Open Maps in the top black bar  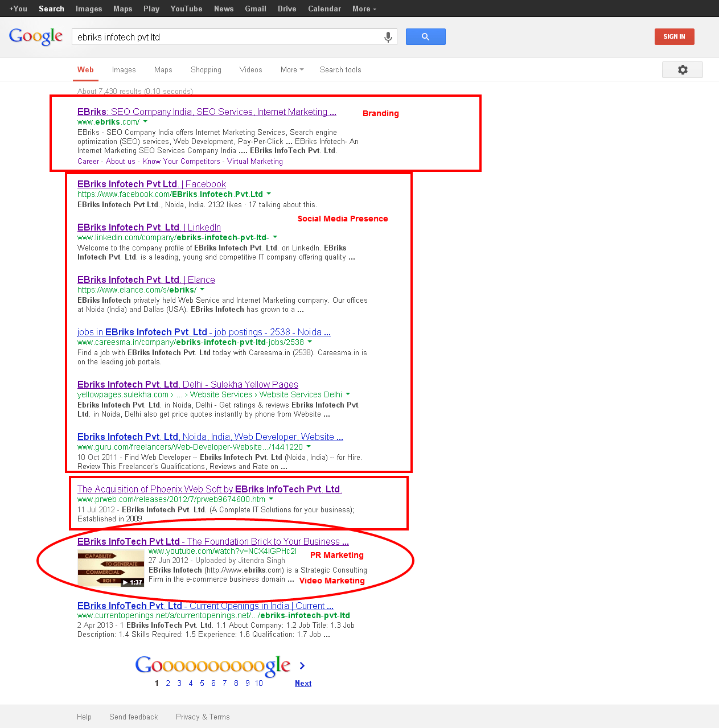pos(123,9)
